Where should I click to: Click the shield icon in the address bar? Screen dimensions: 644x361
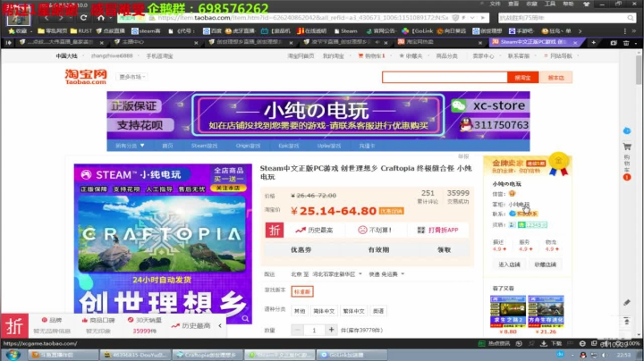tap(455, 18)
